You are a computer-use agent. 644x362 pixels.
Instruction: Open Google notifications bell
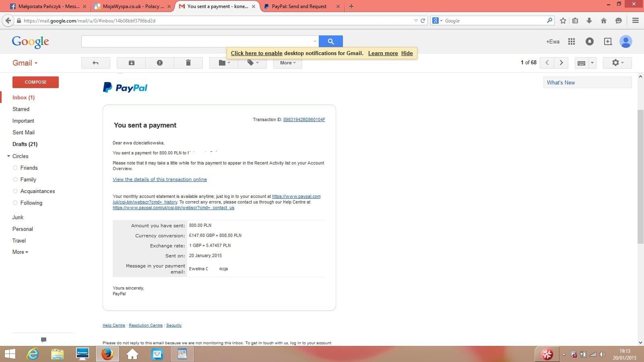(x=590, y=41)
